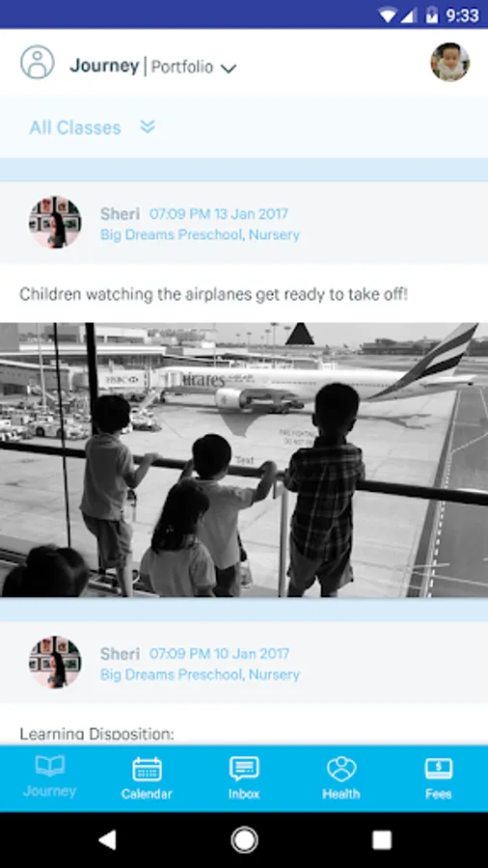Switch to the Journey title tab
The image size is (488, 868).
pos(104,66)
